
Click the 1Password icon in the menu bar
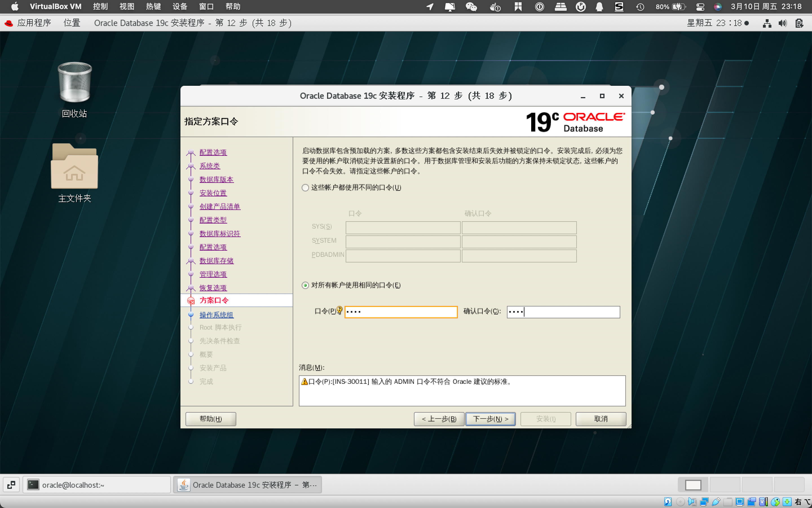540,6
